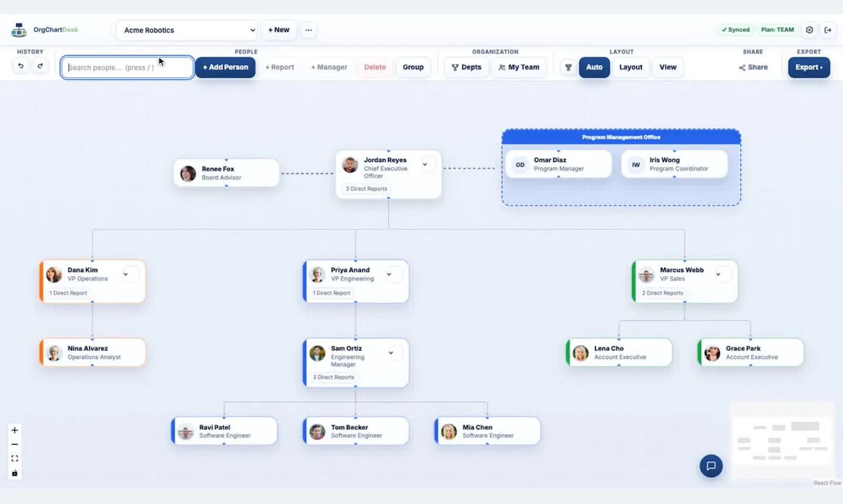Open the Depts panel

pyautogui.click(x=466, y=67)
